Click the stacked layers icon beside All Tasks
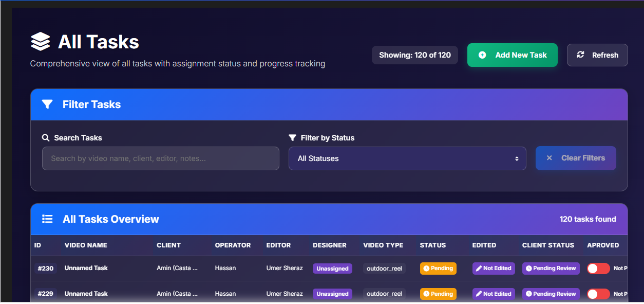Viewport: 644px width, 304px height. [x=41, y=42]
